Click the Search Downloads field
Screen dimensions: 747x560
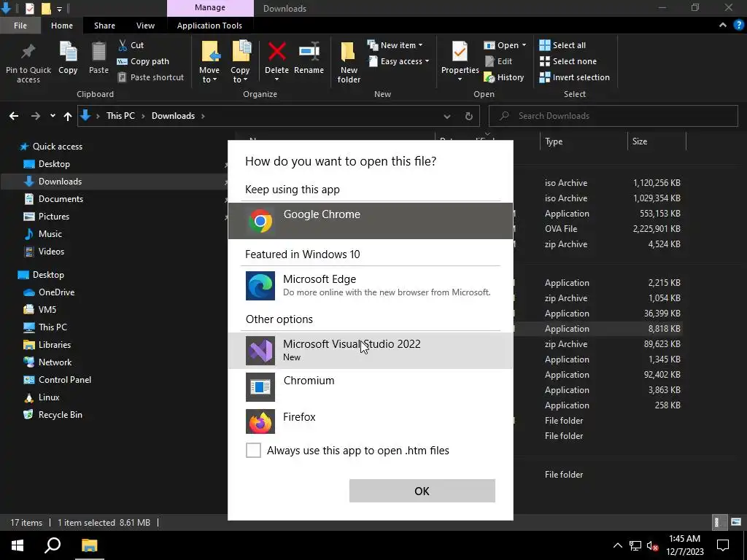614,116
